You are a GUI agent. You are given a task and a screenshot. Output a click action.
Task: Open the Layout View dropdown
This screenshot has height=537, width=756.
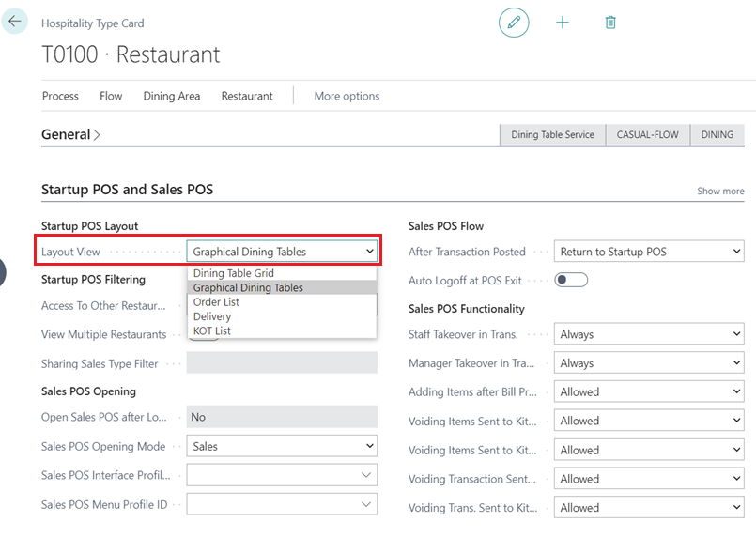(282, 252)
